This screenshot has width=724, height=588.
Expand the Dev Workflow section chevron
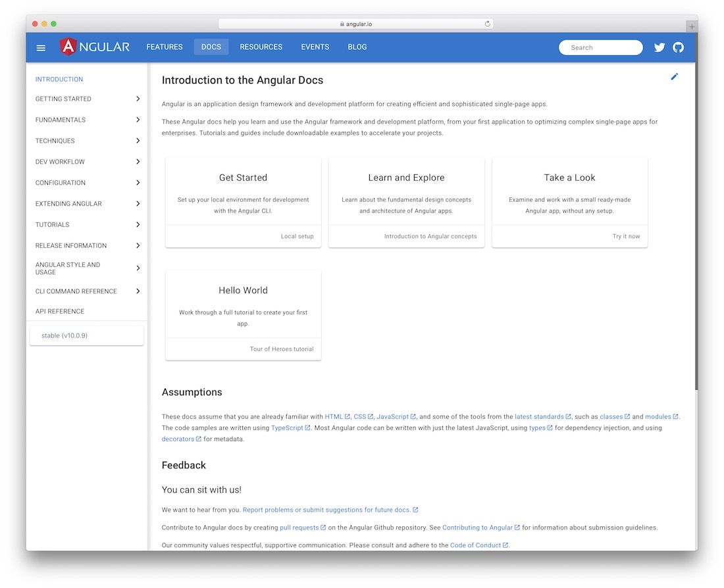(x=138, y=162)
